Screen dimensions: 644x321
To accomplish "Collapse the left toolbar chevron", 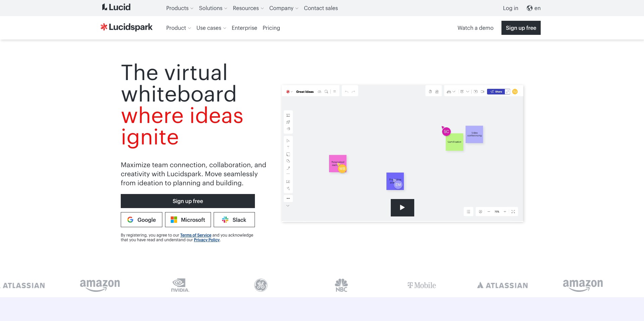I will pyautogui.click(x=288, y=206).
